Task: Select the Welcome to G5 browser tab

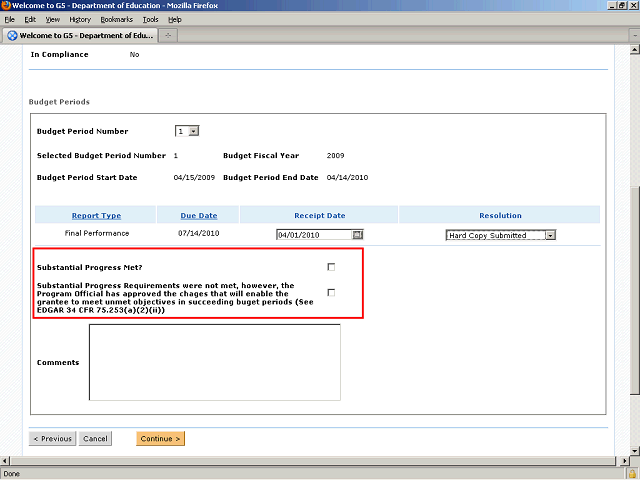Action: pos(81,36)
